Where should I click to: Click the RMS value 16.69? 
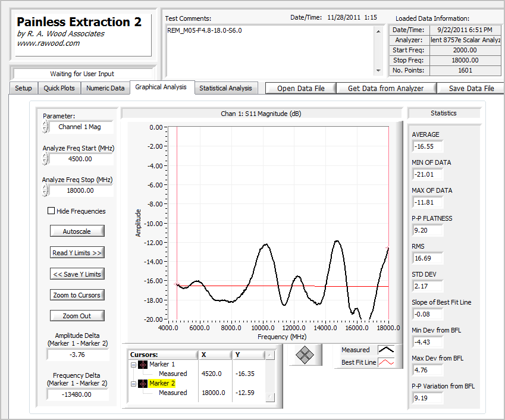tap(428, 258)
